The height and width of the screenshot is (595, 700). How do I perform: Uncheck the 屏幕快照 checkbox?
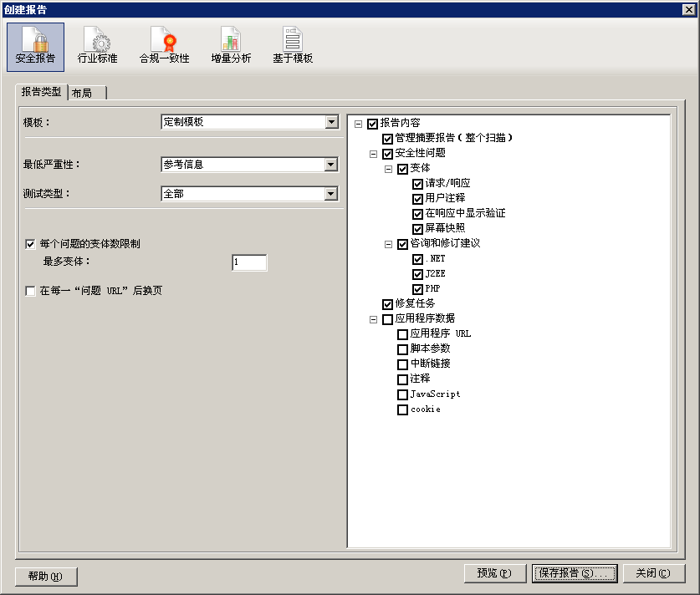(x=417, y=229)
